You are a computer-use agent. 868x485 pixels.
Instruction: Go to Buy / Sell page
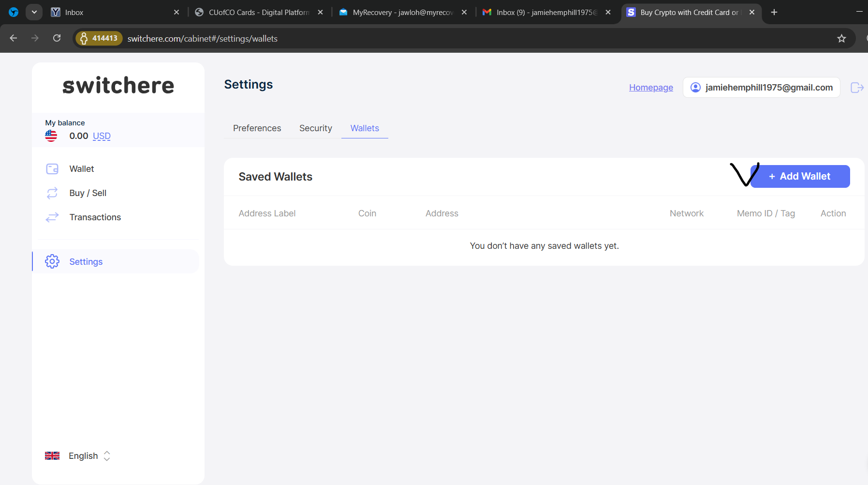[x=88, y=193]
